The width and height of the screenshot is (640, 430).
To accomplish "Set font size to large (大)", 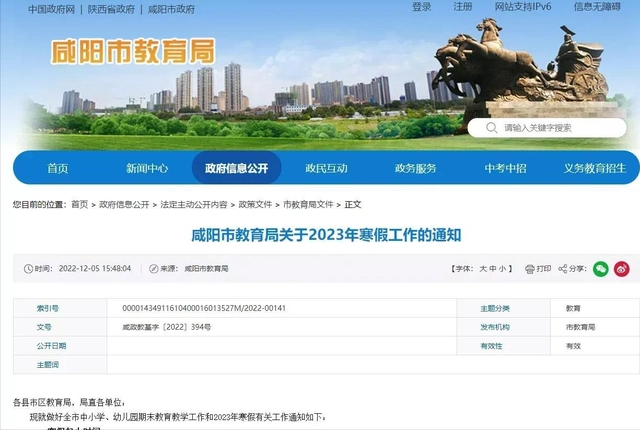I will [482, 269].
